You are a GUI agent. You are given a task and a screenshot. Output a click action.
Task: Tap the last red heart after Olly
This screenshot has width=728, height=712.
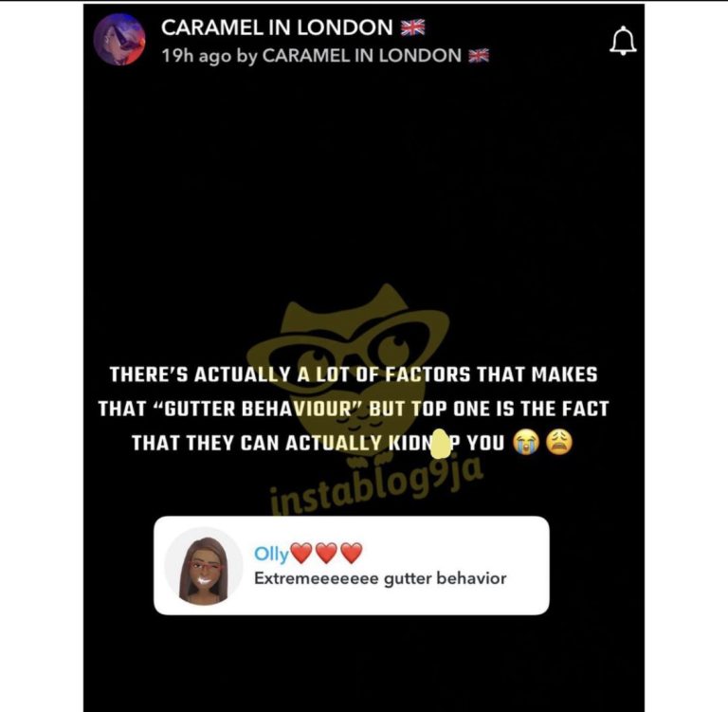pyautogui.click(x=352, y=553)
